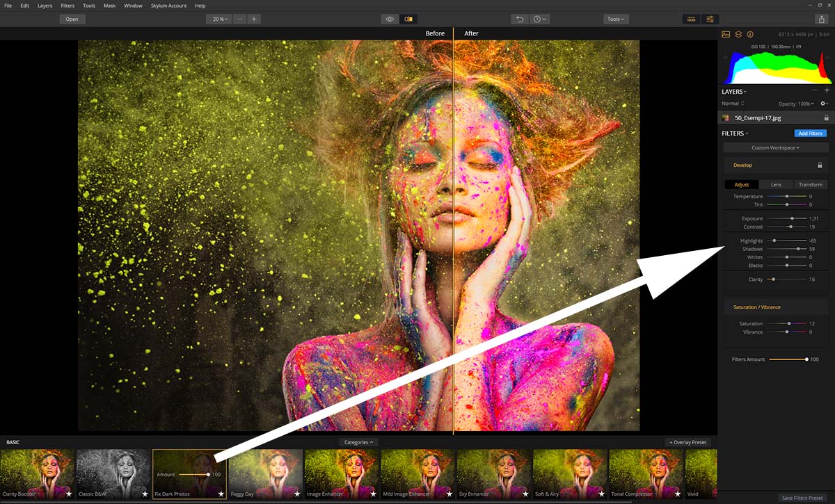Open the Custom Workspace dropdown
This screenshot has width=835, height=504.
pyautogui.click(x=775, y=147)
